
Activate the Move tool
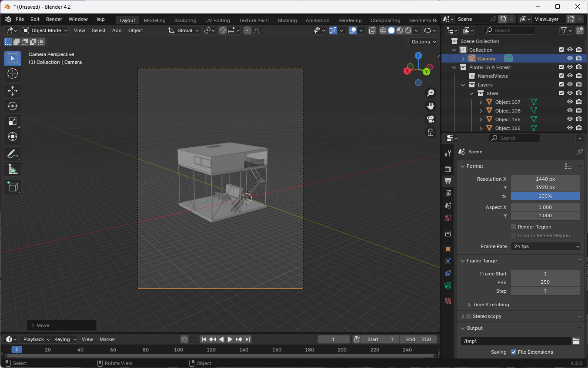[x=13, y=91]
